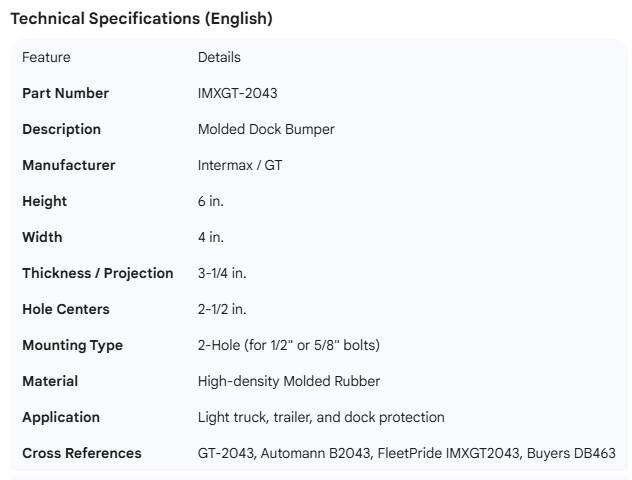The height and width of the screenshot is (480, 632).
Task: Select the Width row label
Action: [42, 237]
